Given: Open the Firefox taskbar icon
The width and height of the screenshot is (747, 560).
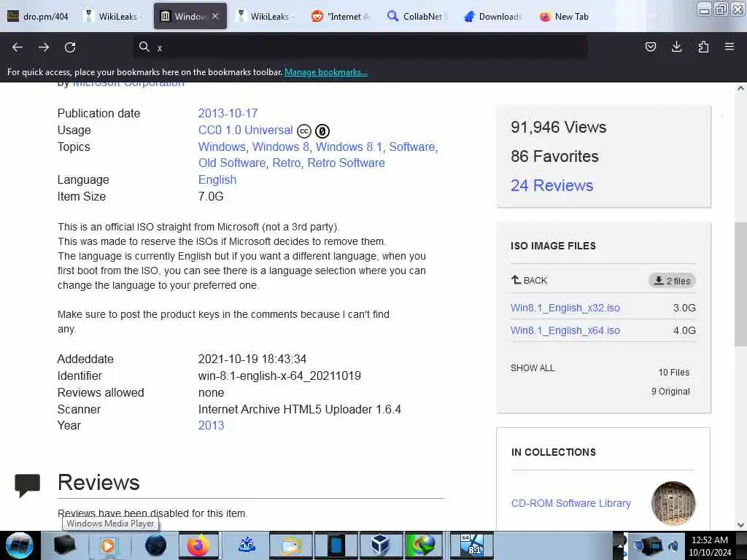Looking at the screenshot, I should click(x=198, y=545).
